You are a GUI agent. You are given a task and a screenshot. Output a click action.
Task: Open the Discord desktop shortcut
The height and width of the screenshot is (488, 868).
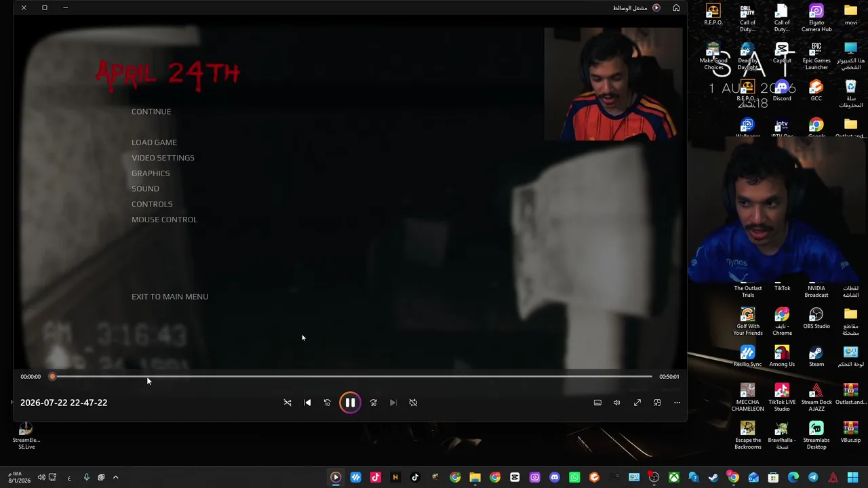[782, 91]
